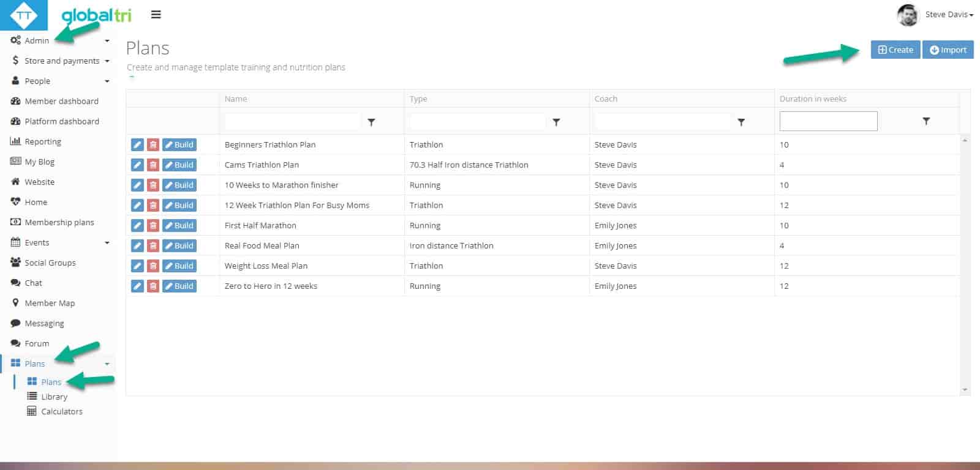
Task: Edit First Half Marathon pencil icon
Action: [x=137, y=225]
